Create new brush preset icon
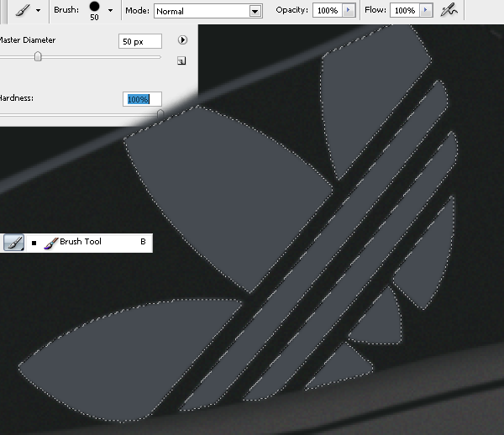This screenshot has width=504, height=435. (181, 60)
